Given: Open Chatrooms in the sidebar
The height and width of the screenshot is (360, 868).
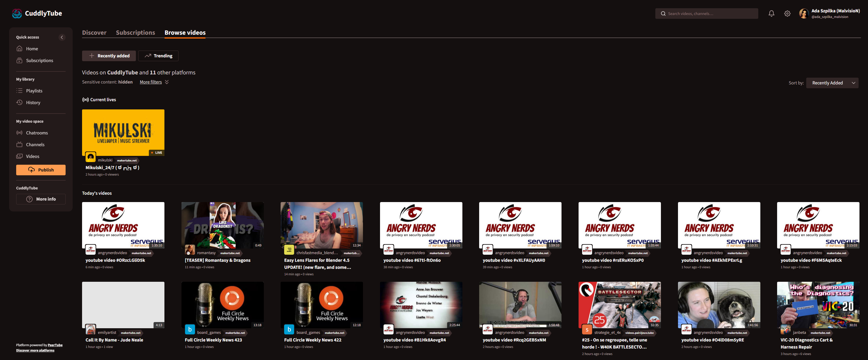Looking at the screenshot, I should [37, 133].
